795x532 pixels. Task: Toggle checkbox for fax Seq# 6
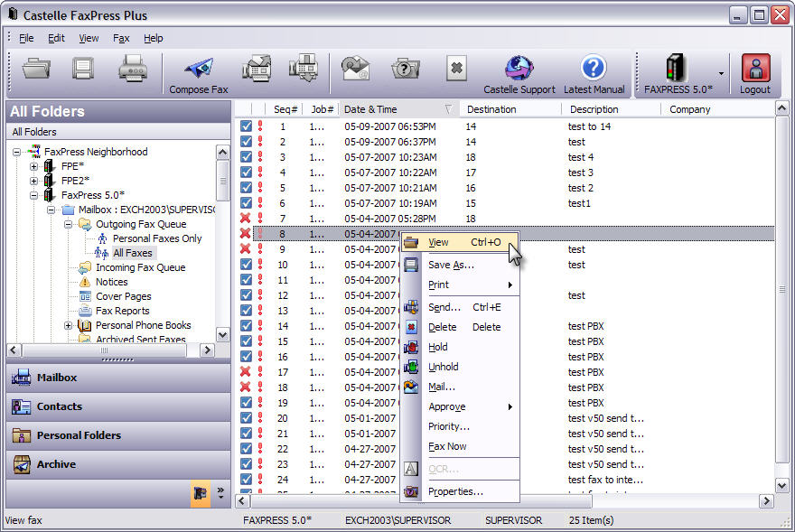[x=246, y=203]
